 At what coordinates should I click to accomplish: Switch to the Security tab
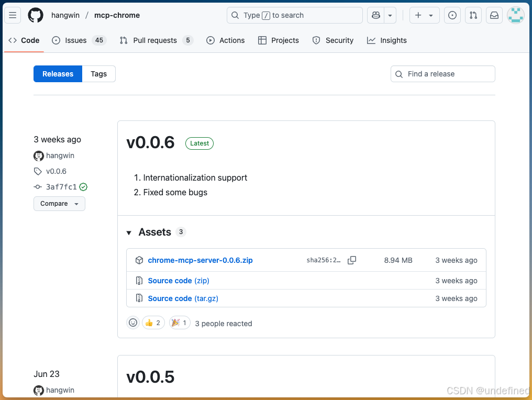point(333,40)
